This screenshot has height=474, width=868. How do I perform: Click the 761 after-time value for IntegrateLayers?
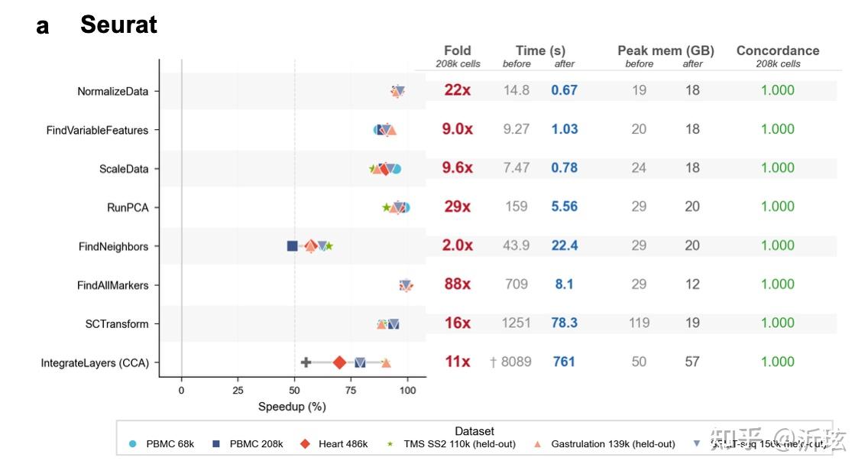(x=564, y=362)
